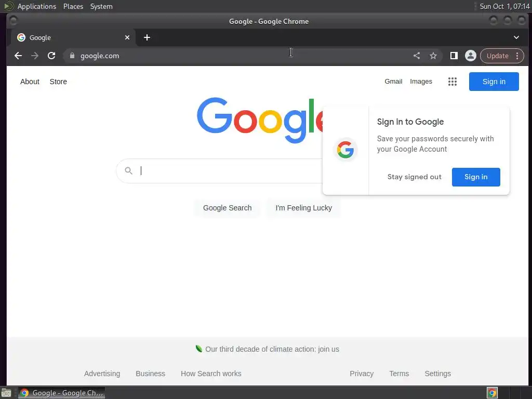Image resolution: width=532 pixels, height=399 pixels.
Task: Open Chrome's three-dot menu
Action: (x=517, y=56)
